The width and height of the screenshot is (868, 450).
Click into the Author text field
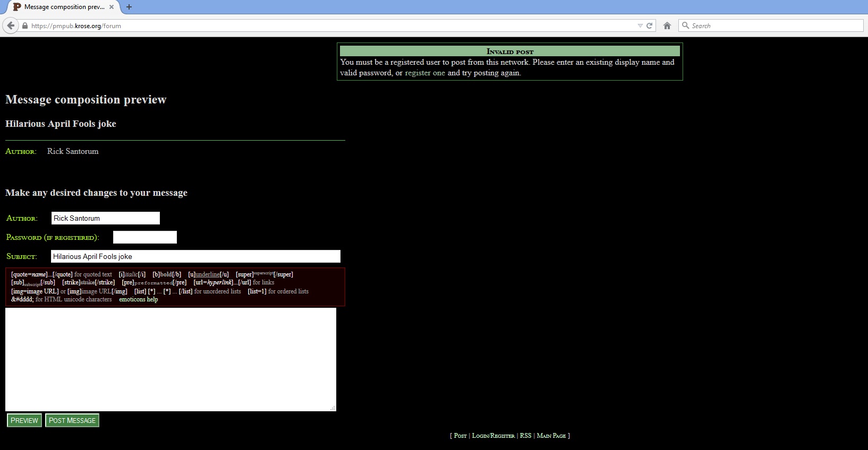pyautogui.click(x=105, y=218)
